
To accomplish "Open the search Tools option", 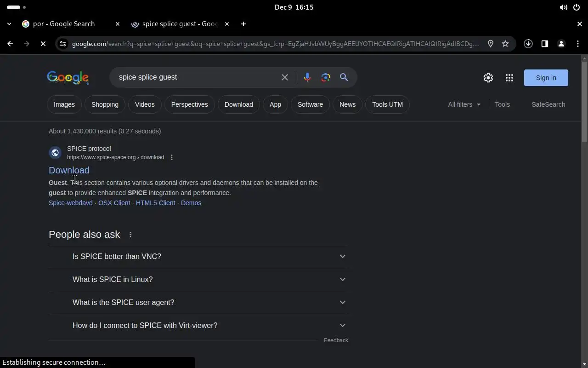I will pos(502,104).
